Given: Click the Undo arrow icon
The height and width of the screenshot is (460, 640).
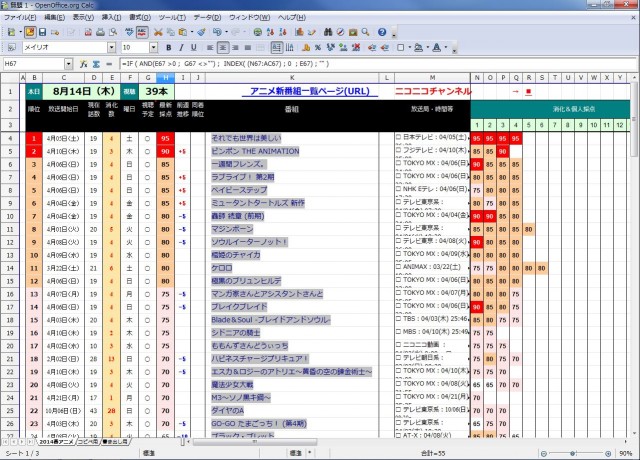Looking at the screenshot, I should coord(217,32).
